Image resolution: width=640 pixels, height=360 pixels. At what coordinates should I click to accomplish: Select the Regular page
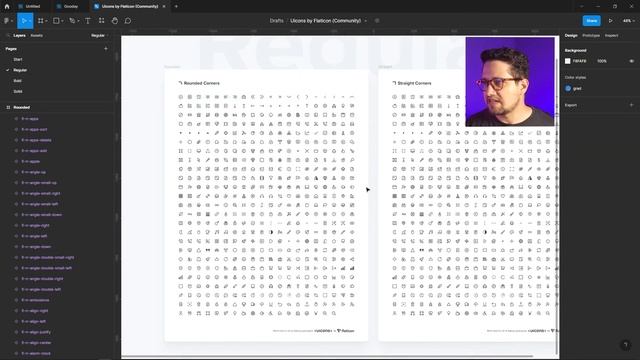point(20,70)
